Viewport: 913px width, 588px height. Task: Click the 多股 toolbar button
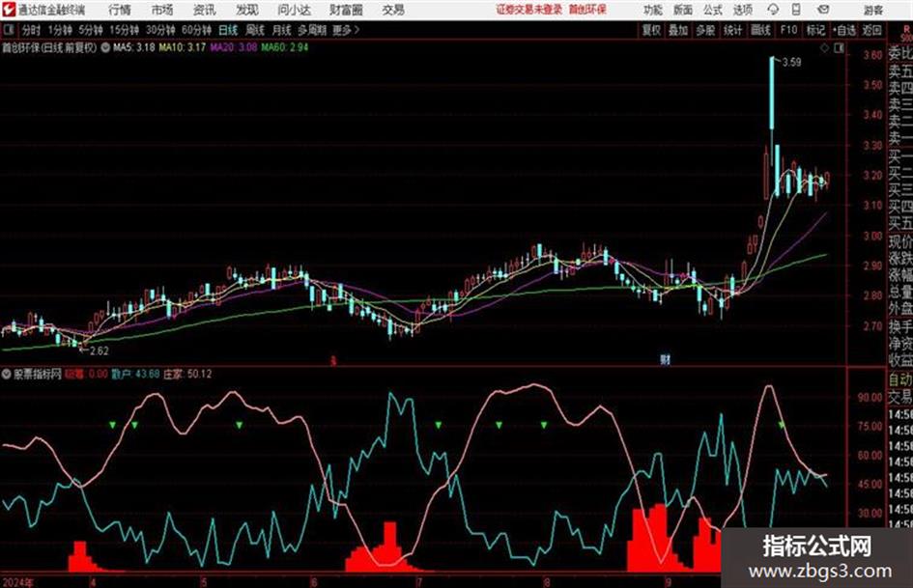click(705, 30)
